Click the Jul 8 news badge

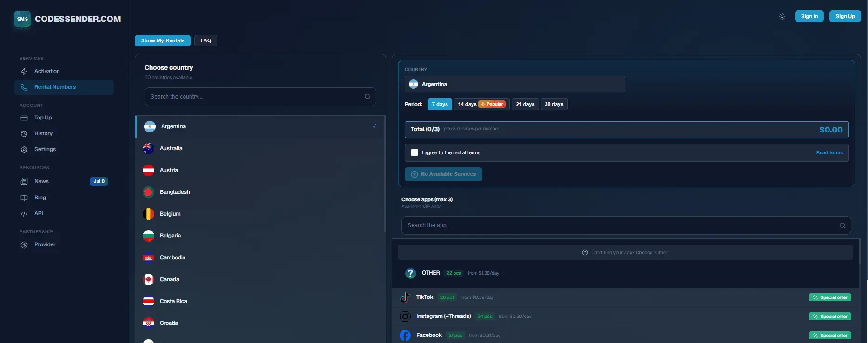[x=99, y=181]
